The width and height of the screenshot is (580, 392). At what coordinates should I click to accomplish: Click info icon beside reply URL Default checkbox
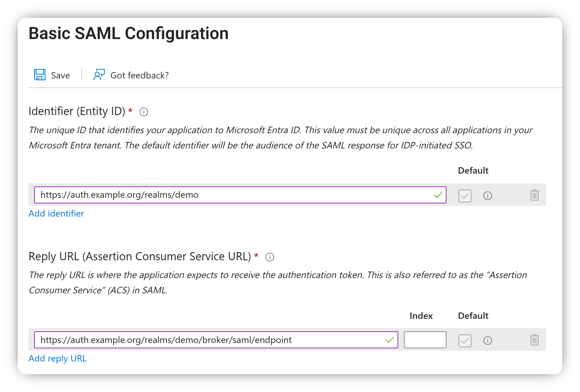(488, 341)
